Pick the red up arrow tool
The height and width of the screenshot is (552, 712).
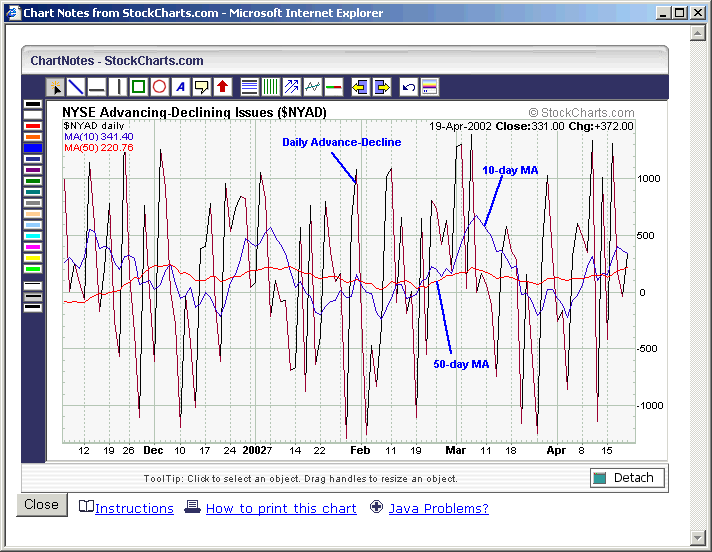[x=222, y=87]
